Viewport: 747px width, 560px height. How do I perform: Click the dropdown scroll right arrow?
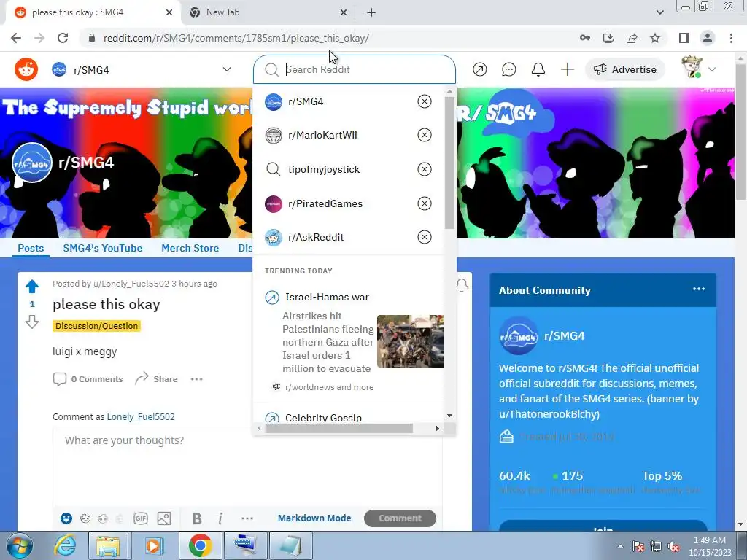click(438, 429)
